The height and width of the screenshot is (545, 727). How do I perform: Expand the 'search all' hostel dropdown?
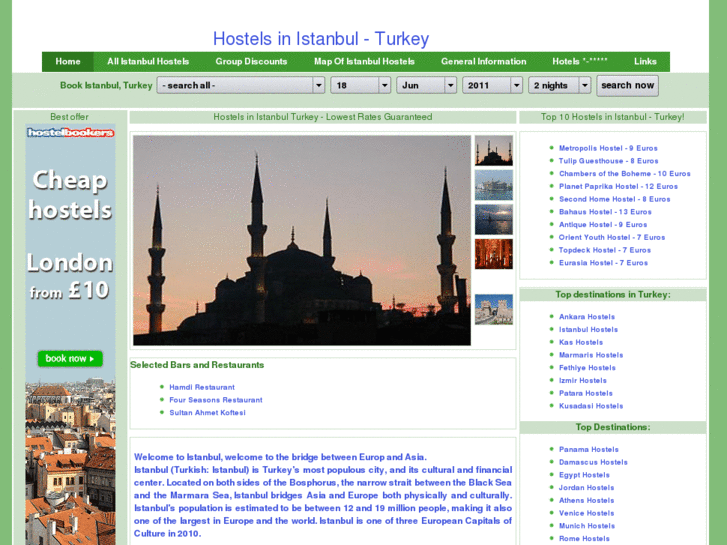click(x=241, y=85)
